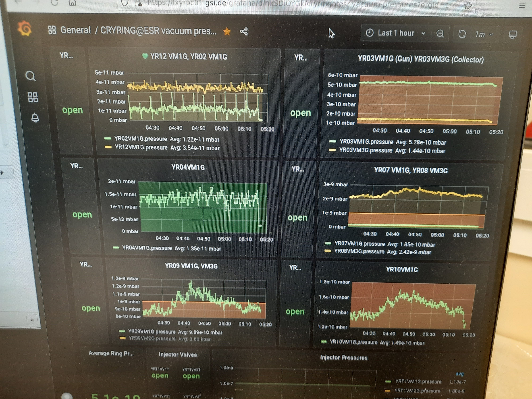The width and height of the screenshot is (532, 399).
Task: Open the Last 1 hour time picker
Action: pyautogui.click(x=396, y=33)
